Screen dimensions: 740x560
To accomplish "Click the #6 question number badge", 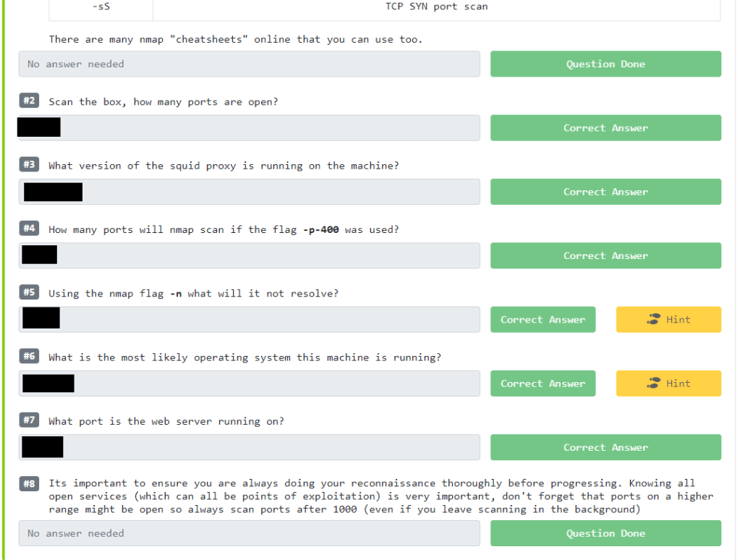I will pos(29,356).
